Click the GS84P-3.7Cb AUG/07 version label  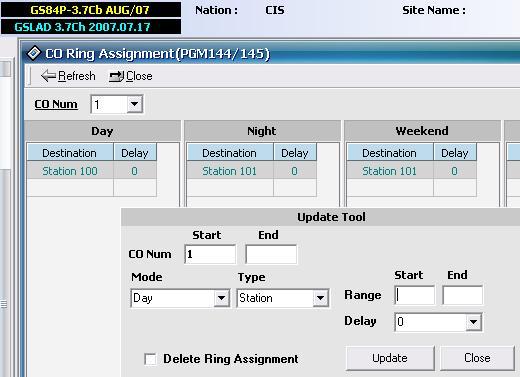[x=91, y=9]
